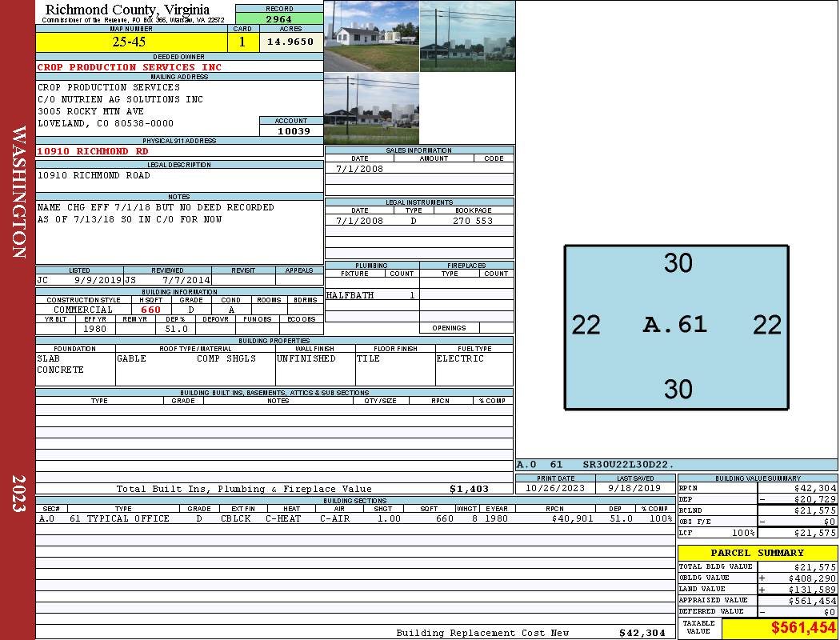Screen dimensions: 840x640
Task: Click wall finish UNFINISHED
Action: point(306,358)
